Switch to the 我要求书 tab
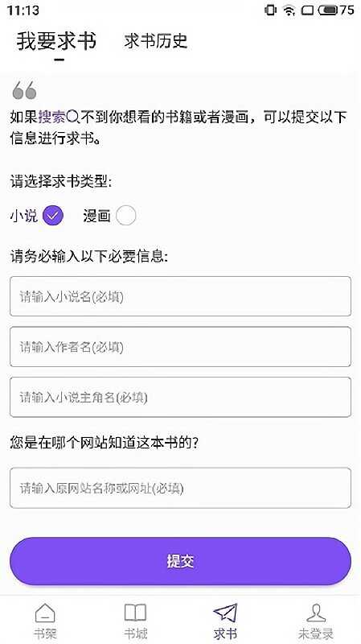 tap(56, 42)
